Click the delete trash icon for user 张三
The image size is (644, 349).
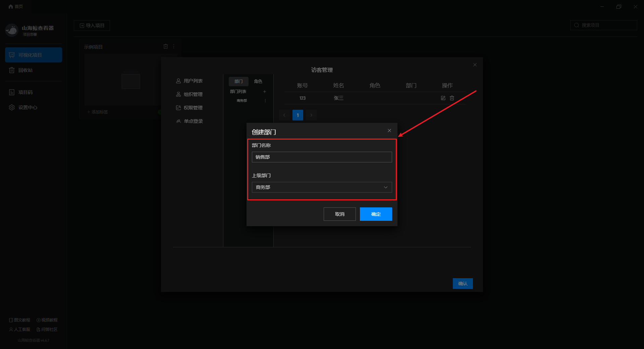(x=452, y=98)
